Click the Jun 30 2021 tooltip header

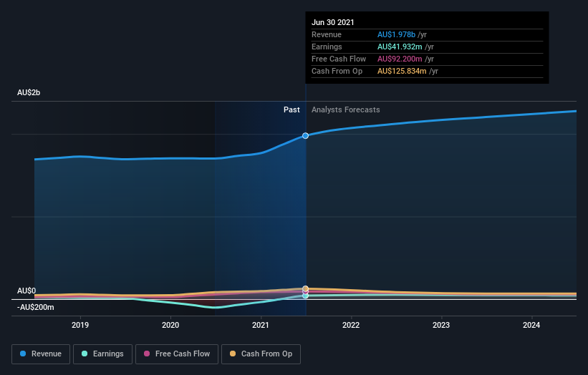[x=333, y=22]
